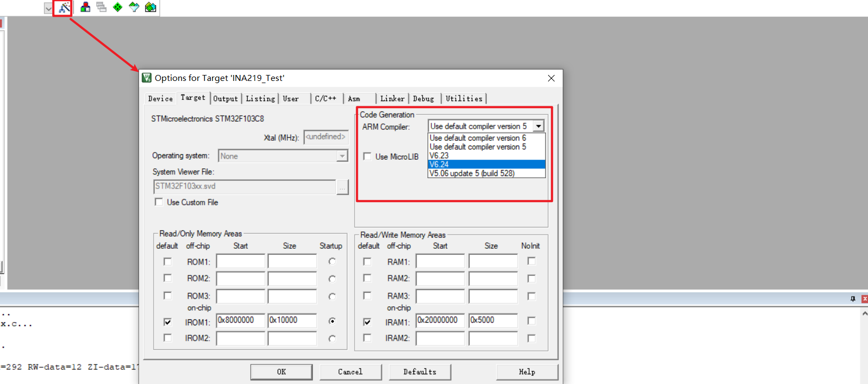The width and height of the screenshot is (868, 384).
Task: Switch to the Device tab
Action: [x=160, y=99]
